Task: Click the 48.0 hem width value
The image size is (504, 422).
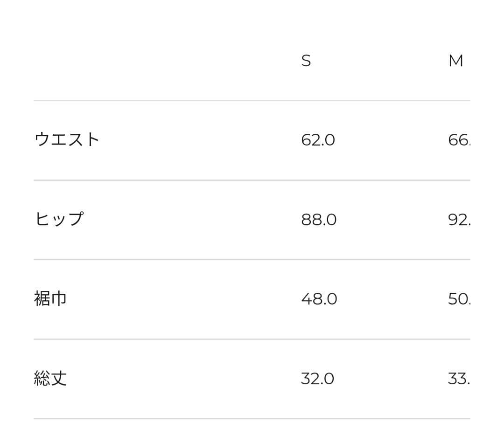Action: 319,299
